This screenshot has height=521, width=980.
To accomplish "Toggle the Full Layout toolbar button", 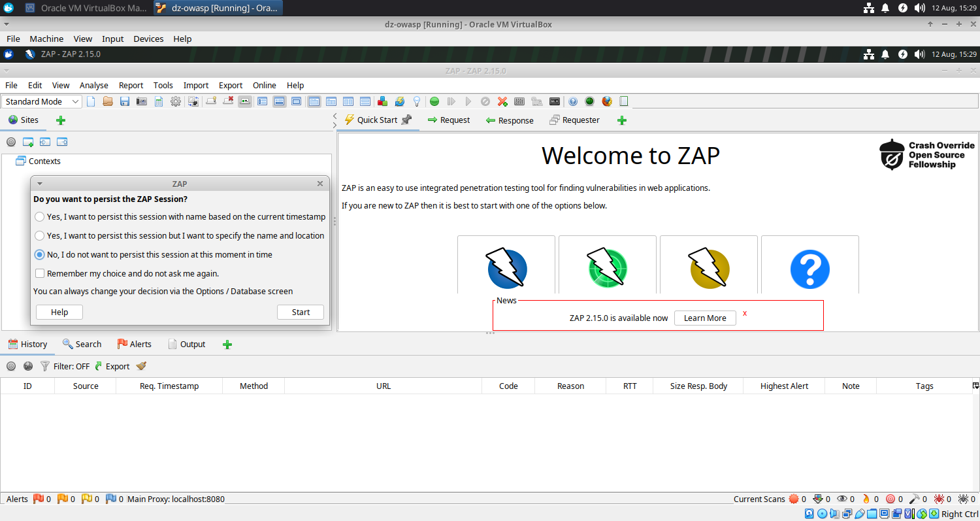I will [296, 101].
